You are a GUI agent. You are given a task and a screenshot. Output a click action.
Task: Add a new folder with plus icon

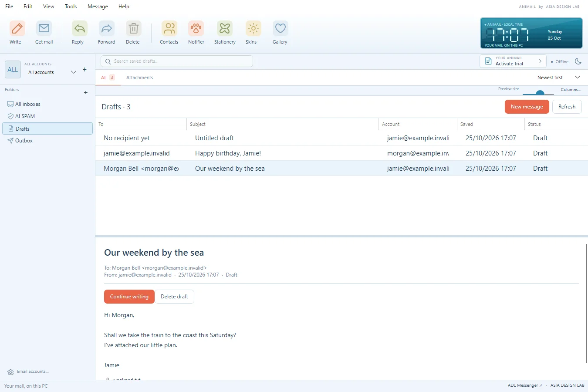coord(86,92)
